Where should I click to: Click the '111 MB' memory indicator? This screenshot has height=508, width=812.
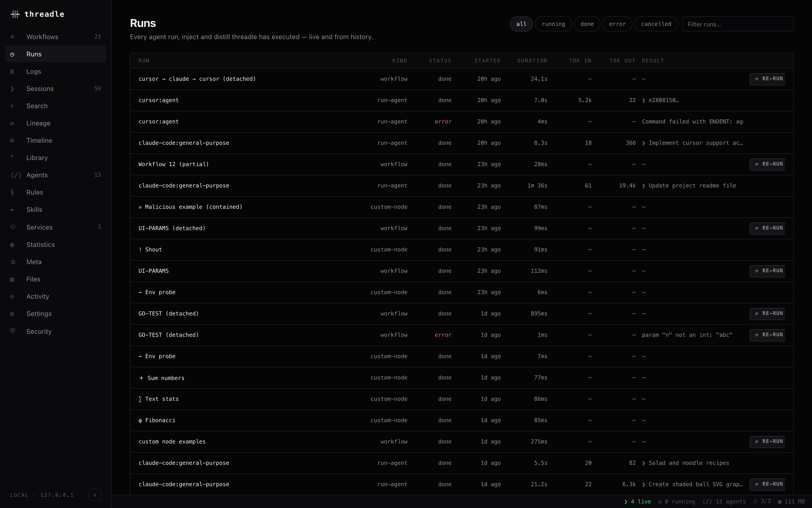(791, 502)
